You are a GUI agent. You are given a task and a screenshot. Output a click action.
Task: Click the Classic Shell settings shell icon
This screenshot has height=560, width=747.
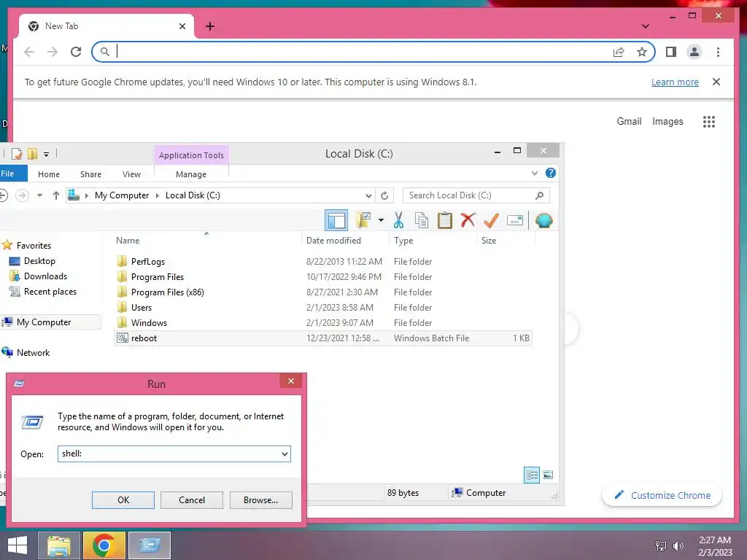coord(543,220)
